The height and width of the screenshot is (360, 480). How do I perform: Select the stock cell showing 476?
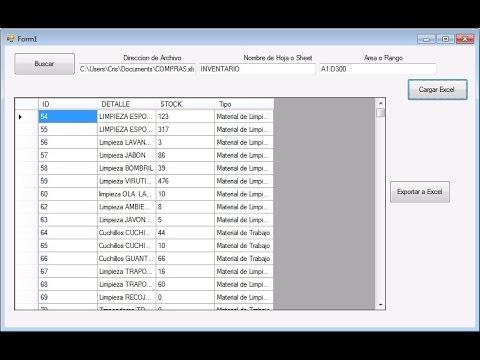pyautogui.click(x=185, y=181)
